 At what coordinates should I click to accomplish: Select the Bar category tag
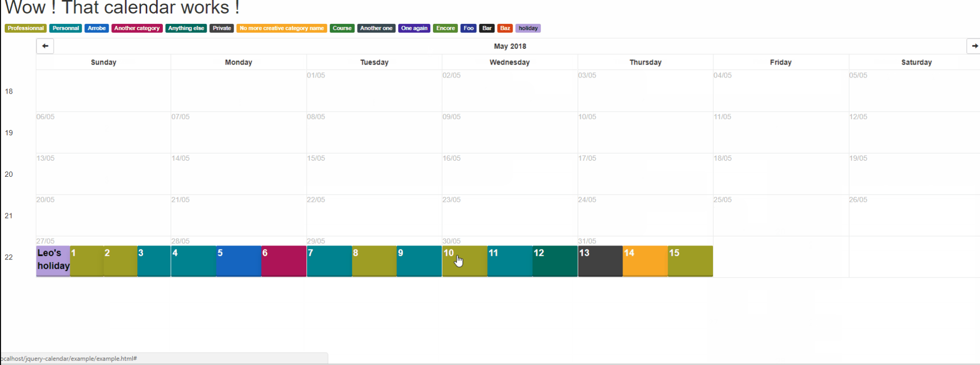point(487,29)
